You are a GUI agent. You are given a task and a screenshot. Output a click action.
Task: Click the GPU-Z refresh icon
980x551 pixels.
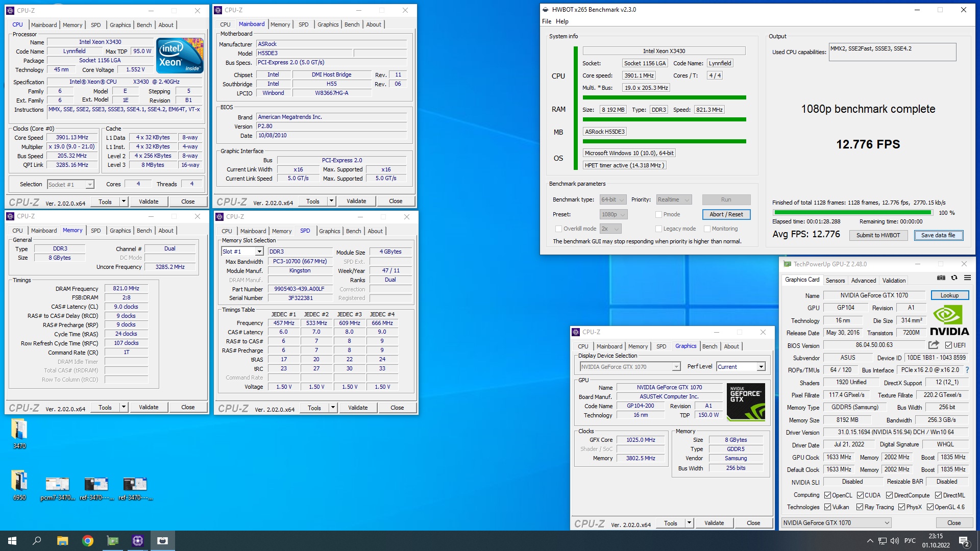pyautogui.click(x=954, y=278)
